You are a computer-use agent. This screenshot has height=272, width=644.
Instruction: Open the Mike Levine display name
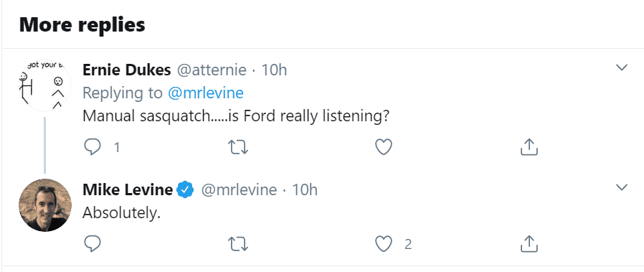point(128,189)
